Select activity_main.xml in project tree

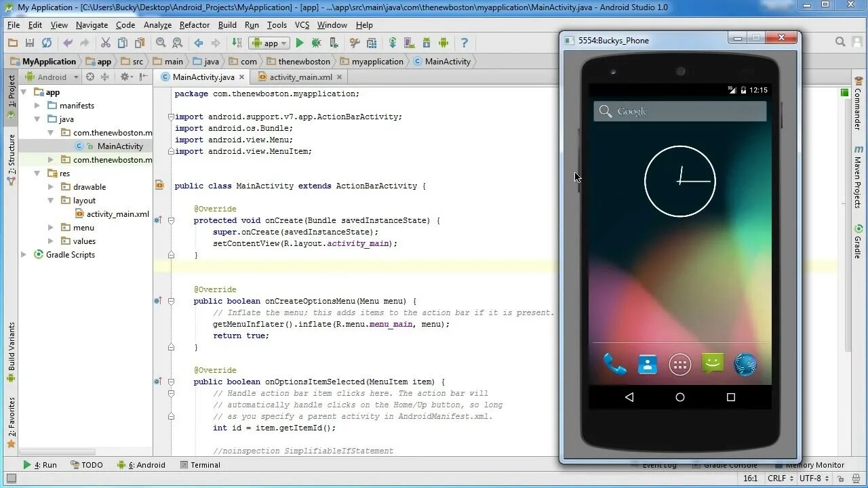coord(117,214)
